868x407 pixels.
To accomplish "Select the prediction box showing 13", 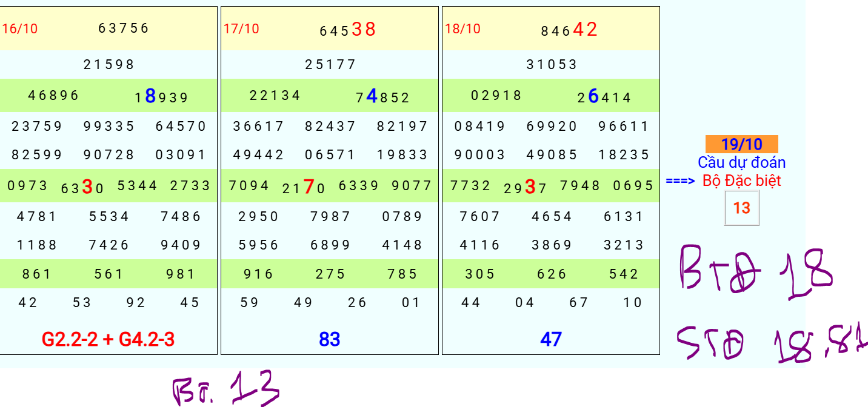I will [741, 208].
